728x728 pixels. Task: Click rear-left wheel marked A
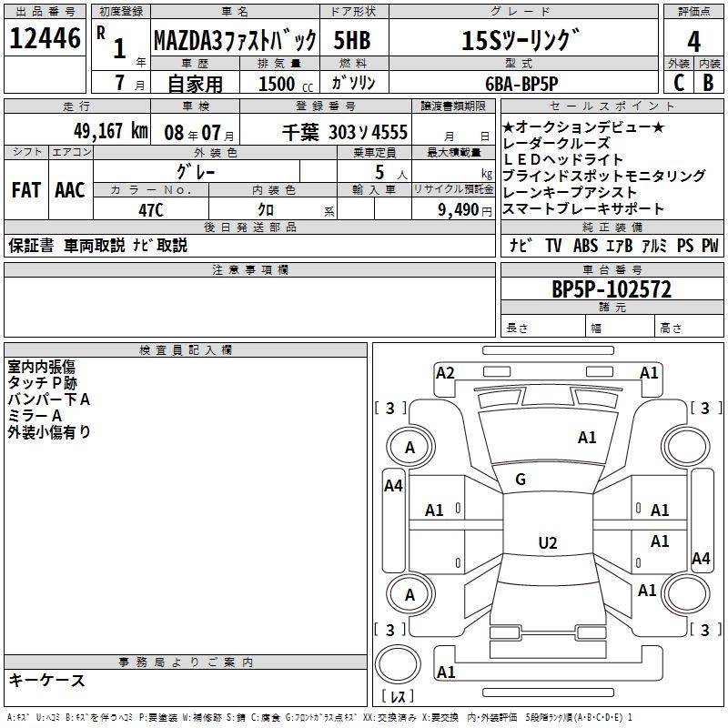[410, 595]
